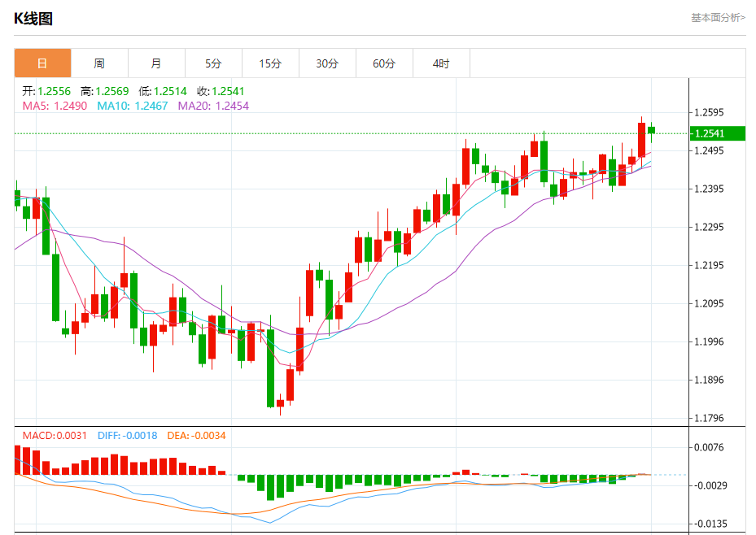Click the DEA:-0.0034 indicator label

[x=196, y=436]
